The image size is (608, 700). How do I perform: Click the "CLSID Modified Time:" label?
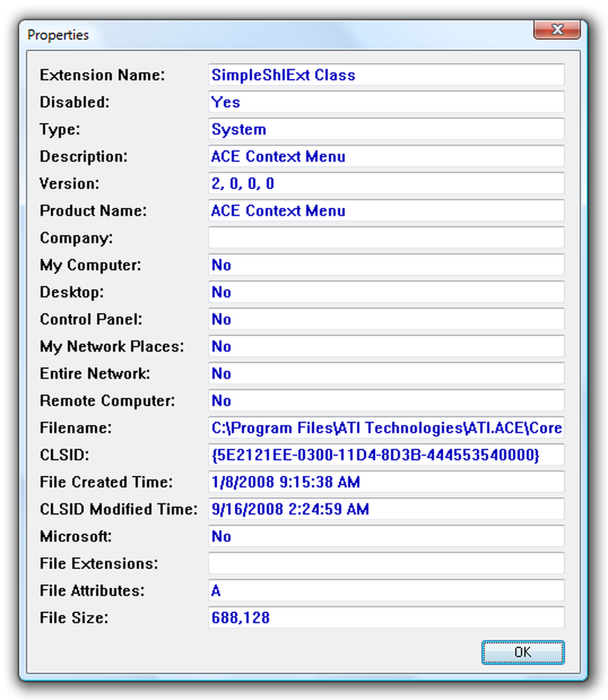click(x=119, y=510)
